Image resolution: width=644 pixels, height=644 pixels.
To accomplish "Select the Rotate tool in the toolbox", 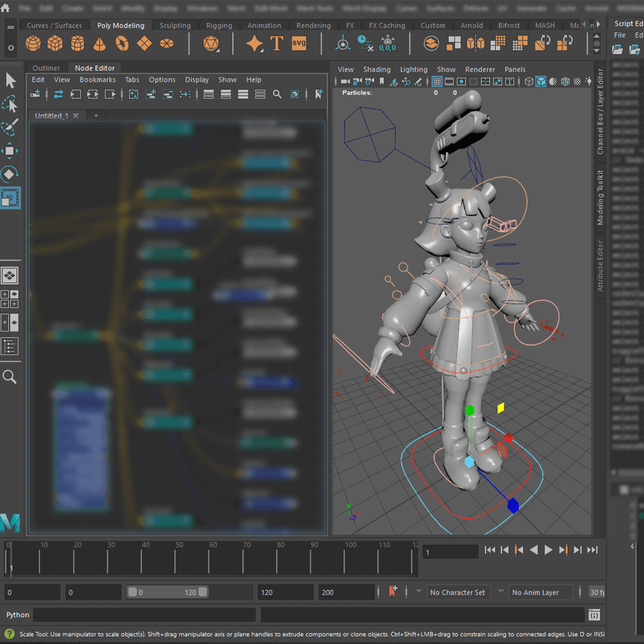I will point(10,174).
